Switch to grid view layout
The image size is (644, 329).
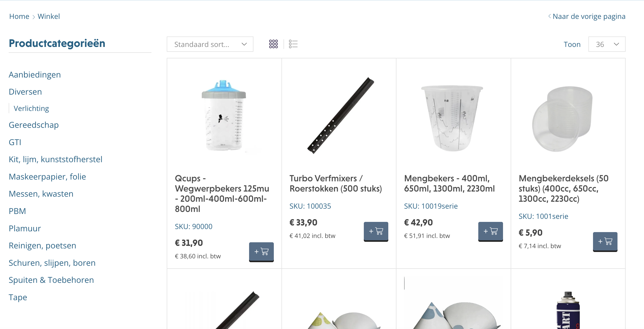(x=273, y=44)
